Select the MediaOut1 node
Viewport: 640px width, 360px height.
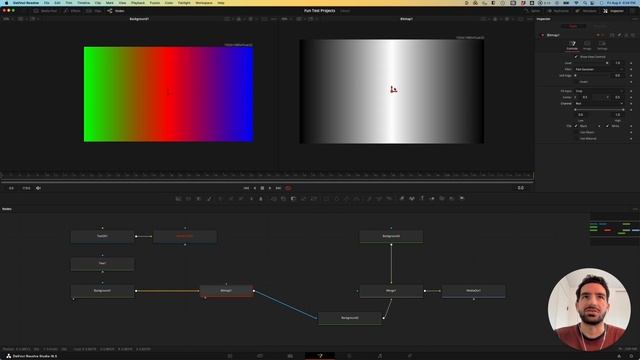(473, 291)
